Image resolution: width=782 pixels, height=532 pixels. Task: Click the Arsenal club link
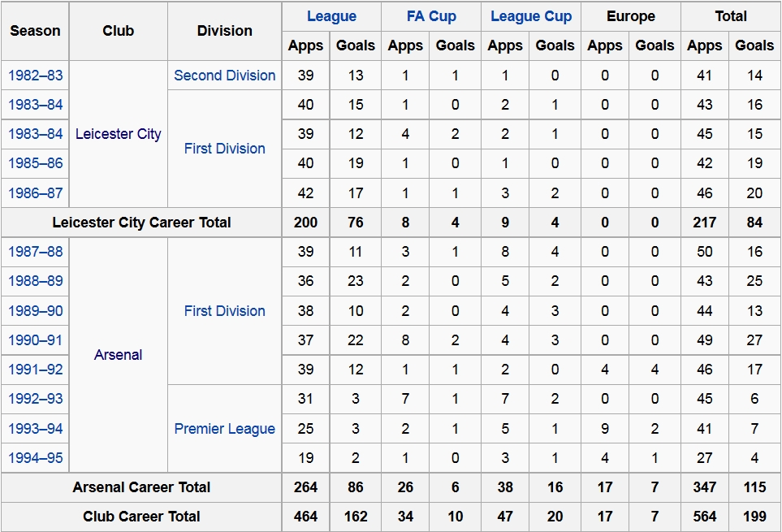(x=119, y=355)
